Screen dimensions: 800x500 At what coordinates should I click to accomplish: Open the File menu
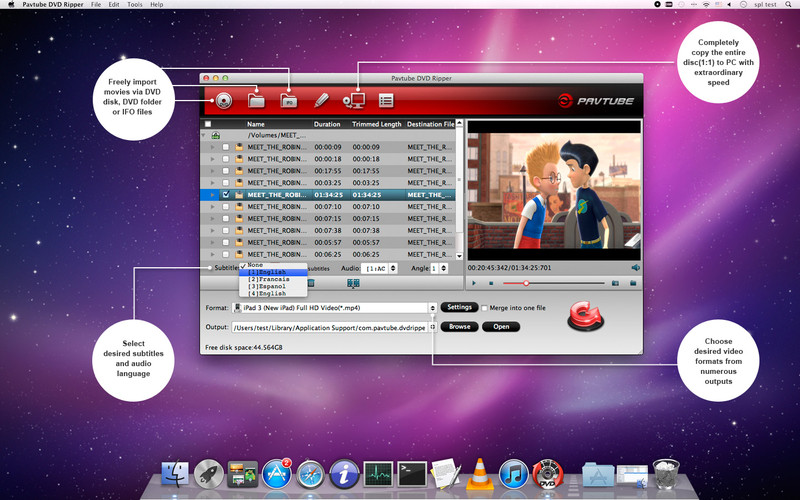95,4
